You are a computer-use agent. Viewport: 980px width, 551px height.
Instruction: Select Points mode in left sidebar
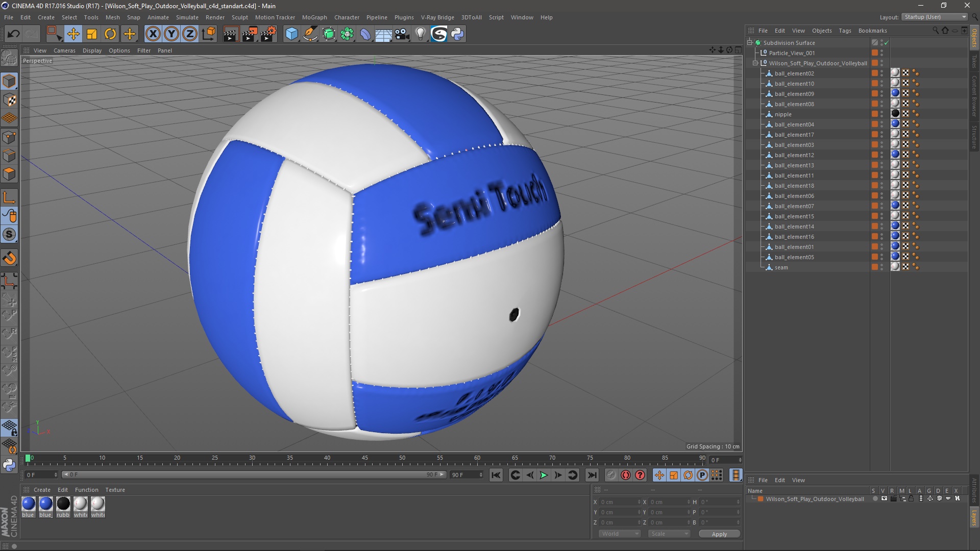click(9, 137)
